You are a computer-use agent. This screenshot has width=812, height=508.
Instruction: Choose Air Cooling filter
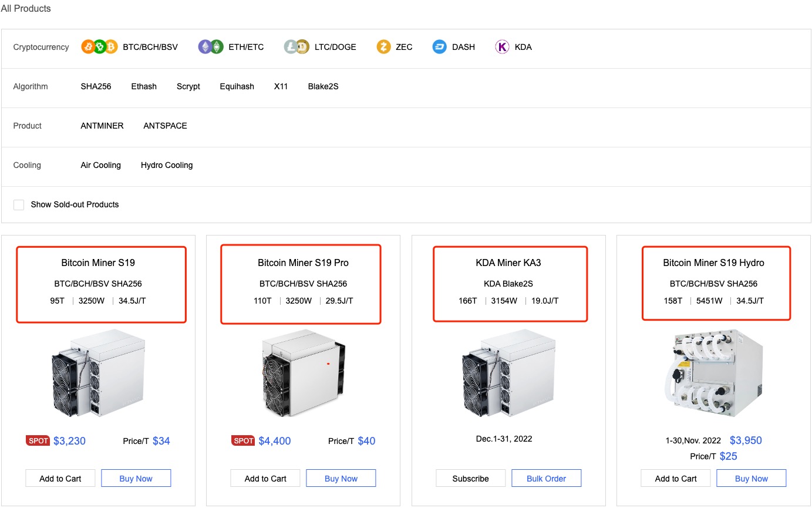[101, 165]
